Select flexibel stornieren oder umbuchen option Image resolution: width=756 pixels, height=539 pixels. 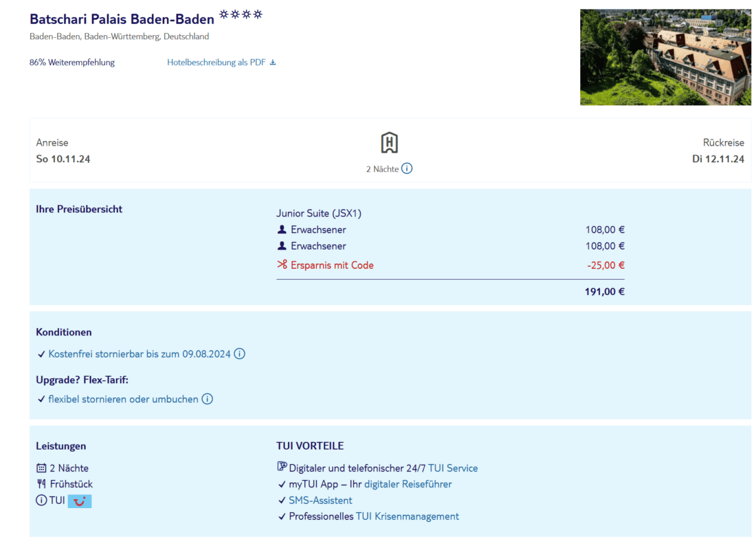click(x=123, y=399)
